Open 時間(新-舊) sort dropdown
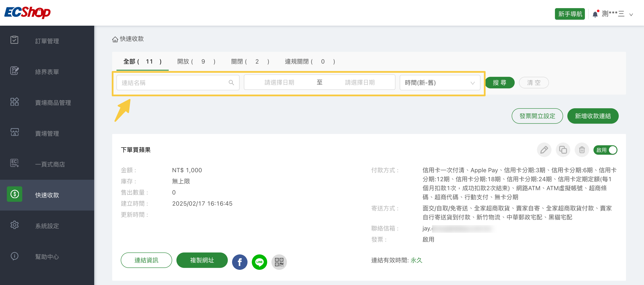The width and height of the screenshot is (644, 285). 440,83
